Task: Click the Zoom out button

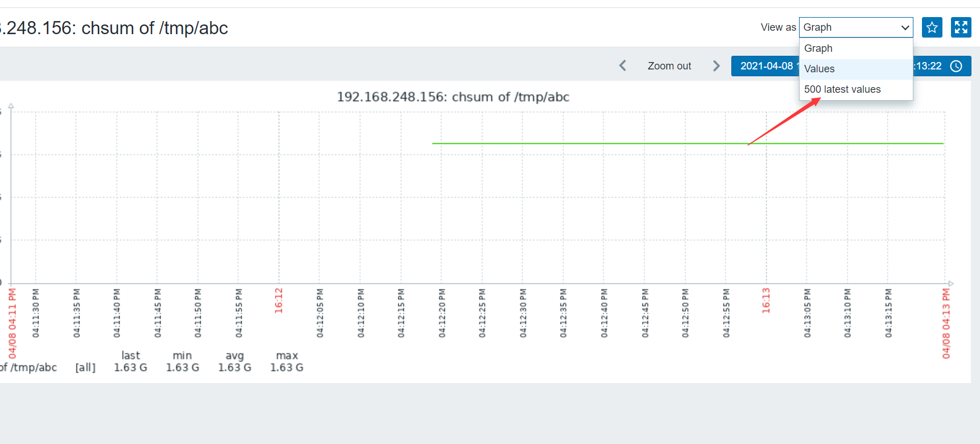Action: pos(669,66)
